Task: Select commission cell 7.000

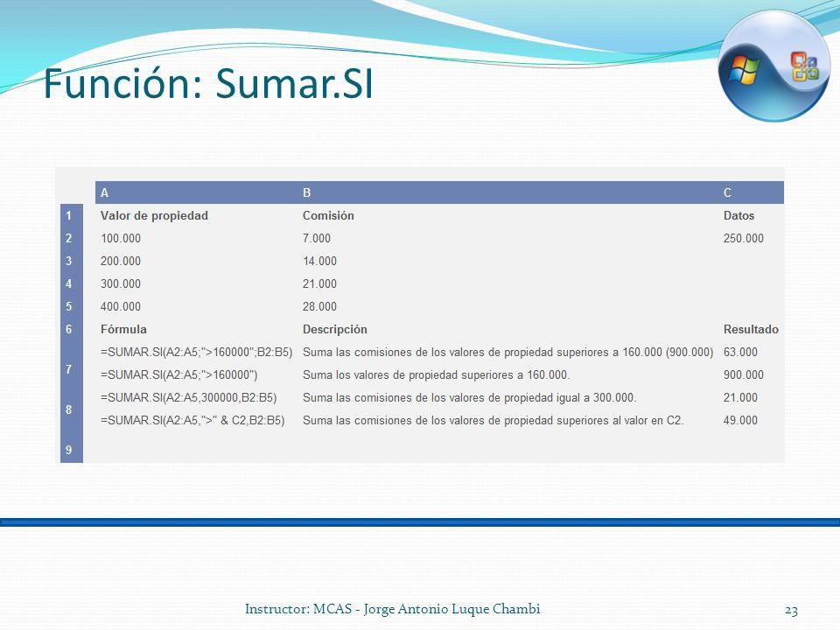Action: tap(317, 238)
